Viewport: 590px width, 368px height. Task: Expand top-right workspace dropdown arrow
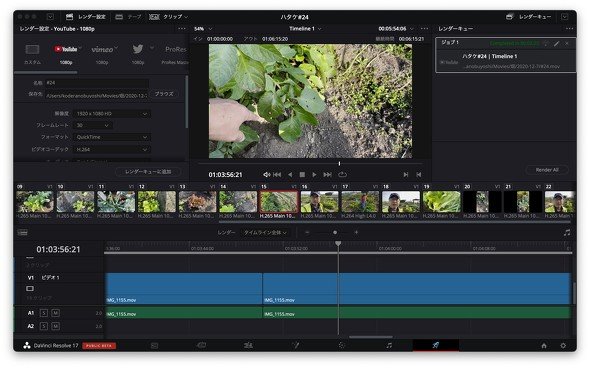click(564, 17)
